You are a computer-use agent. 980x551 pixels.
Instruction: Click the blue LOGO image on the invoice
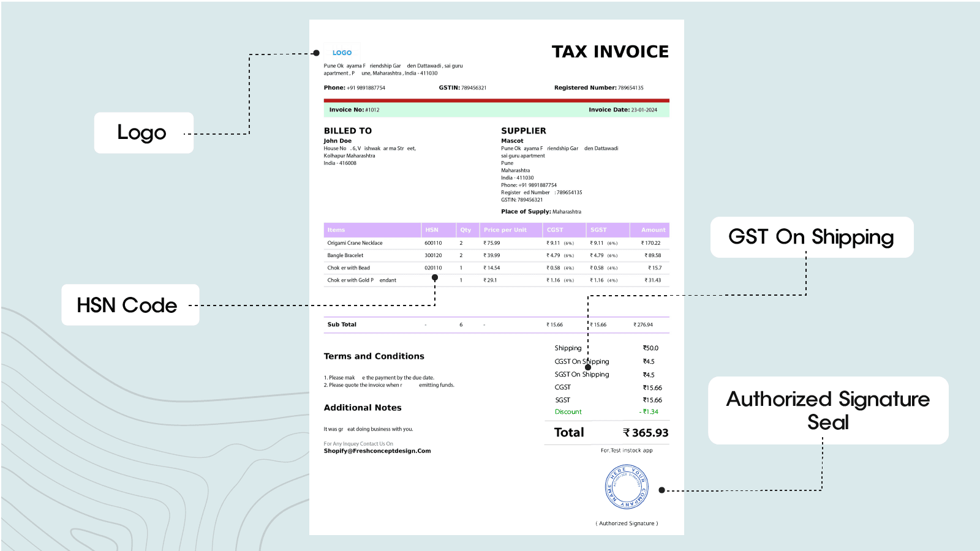[342, 53]
